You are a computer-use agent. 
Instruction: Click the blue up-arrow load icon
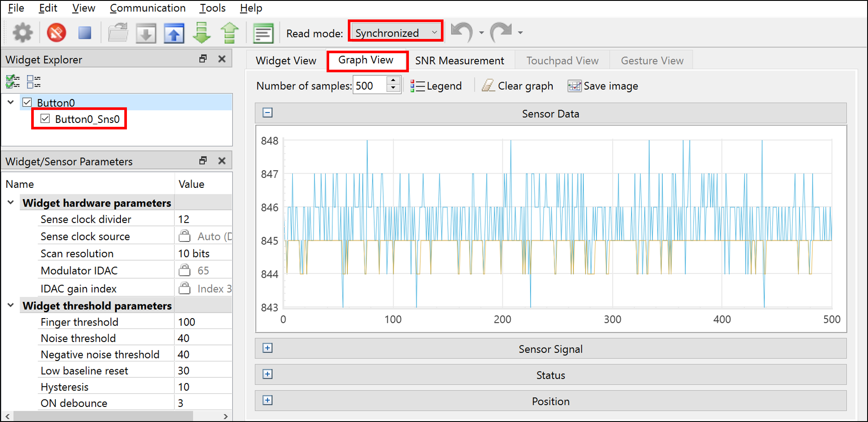174,33
